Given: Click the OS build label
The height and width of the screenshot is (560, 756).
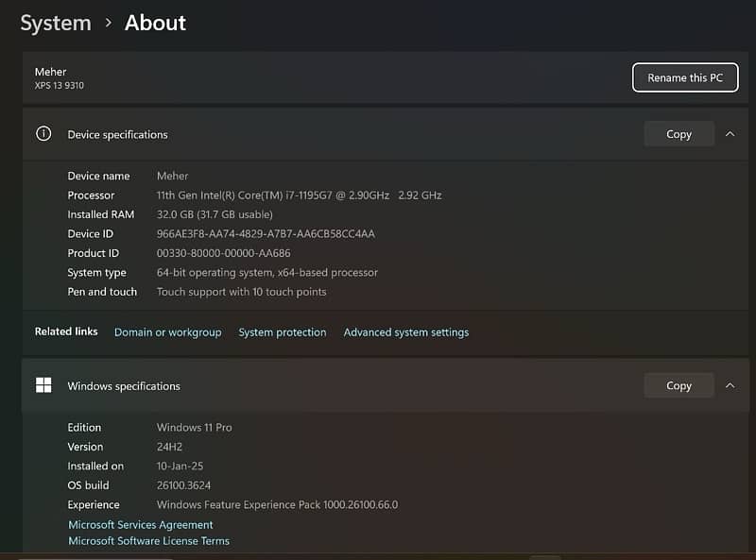Looking at the screenshot, I should click(x=88, y=485).
